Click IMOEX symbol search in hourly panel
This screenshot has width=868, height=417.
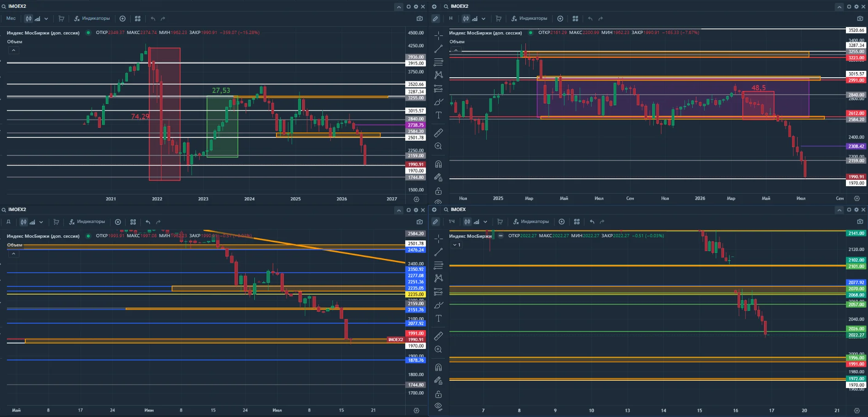[x=455, y=210]
